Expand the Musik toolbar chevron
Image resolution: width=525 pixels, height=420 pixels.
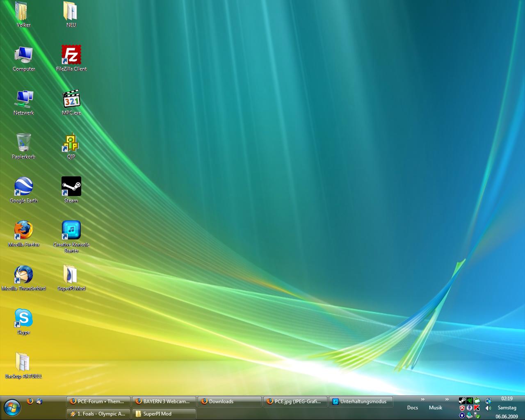pyautogui.click(x=447, y=399)
